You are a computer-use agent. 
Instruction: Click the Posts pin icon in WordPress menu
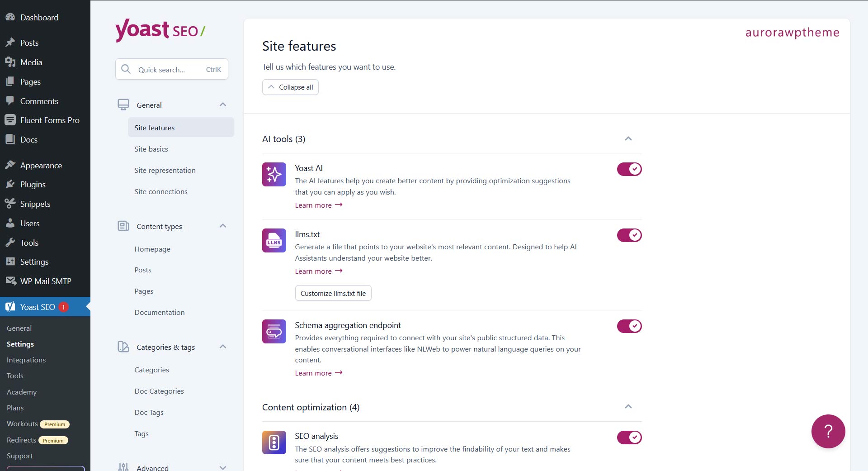(x=10, y=43)
